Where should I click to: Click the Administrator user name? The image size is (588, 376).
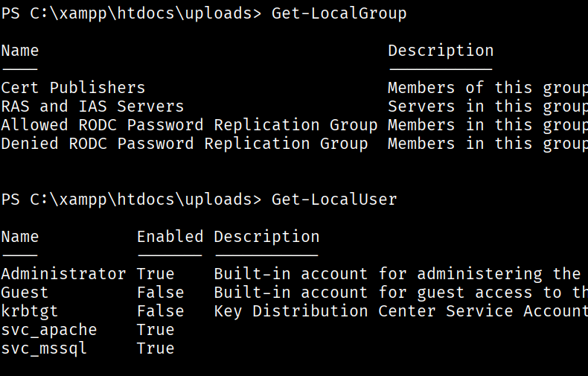coord(63,273)
